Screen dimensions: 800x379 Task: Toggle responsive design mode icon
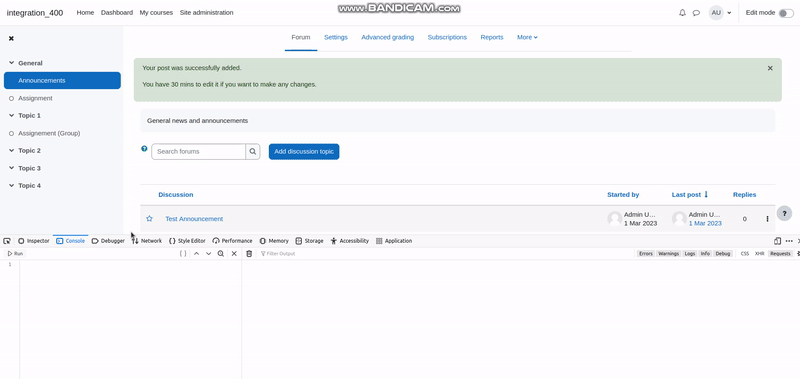pos(778,241)
